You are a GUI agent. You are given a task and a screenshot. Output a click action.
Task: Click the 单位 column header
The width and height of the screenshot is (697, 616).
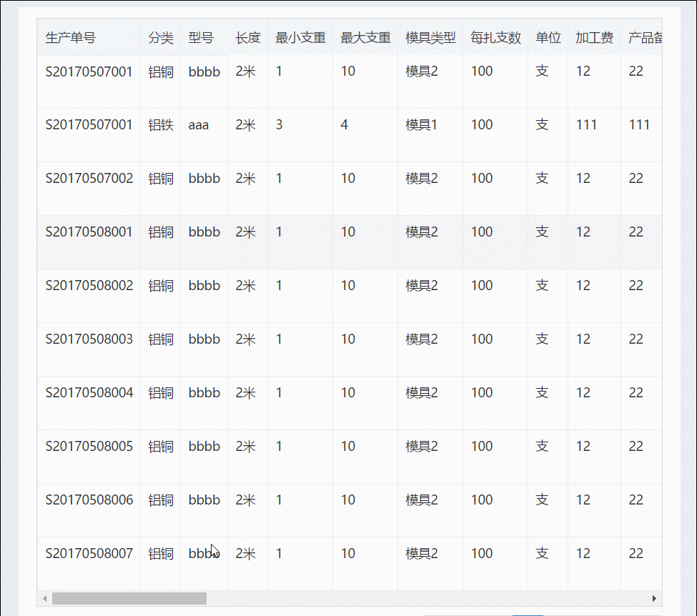click(548, 38)
